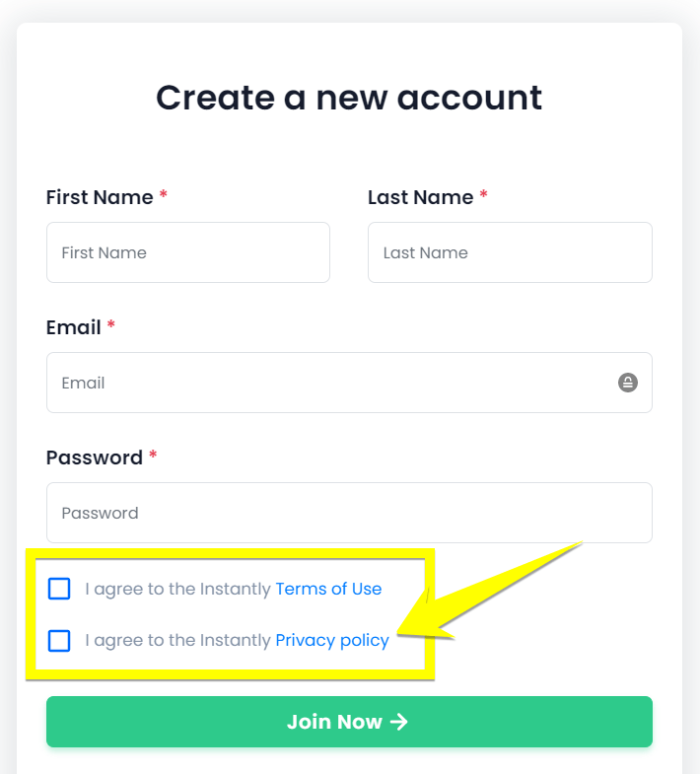Screen dimensions: 700x774
Task: Click the "Create a new account" heading
Action: click(x=349, y=98)
